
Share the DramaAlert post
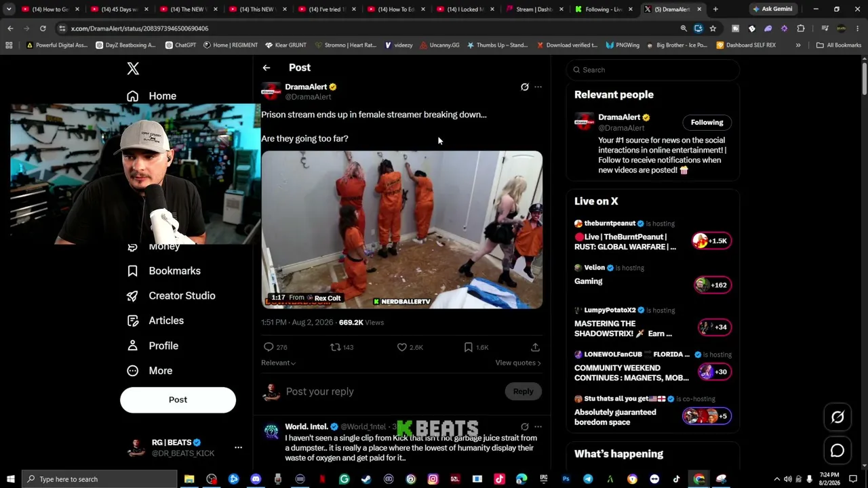coord(535,347)
